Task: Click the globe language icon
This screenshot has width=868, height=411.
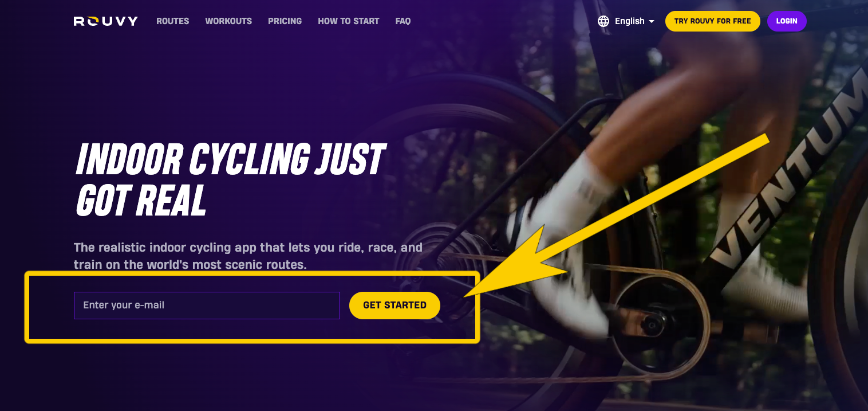Action: [x=603, y=21]
